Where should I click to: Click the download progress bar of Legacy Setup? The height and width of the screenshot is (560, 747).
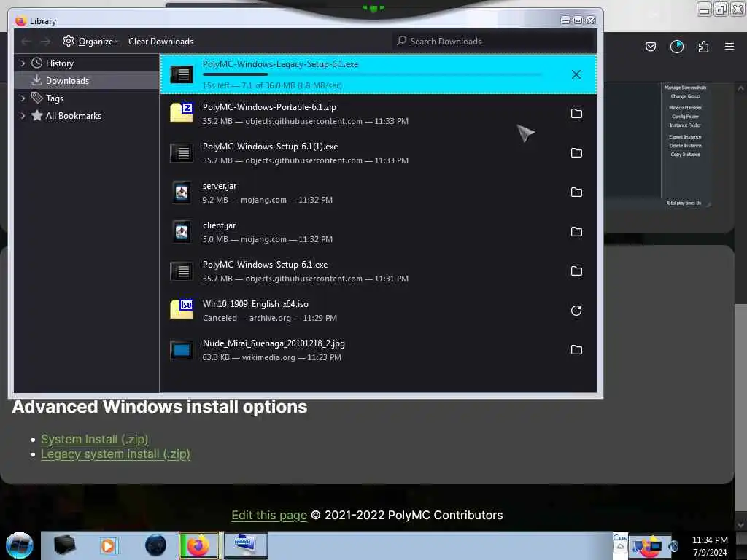click(x=372, y=74)
